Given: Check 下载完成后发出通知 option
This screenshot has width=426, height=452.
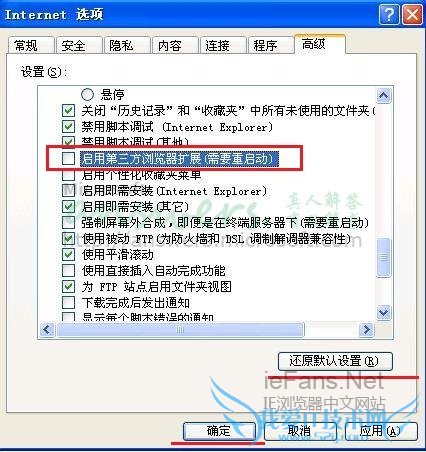Looking at the screenshot, I should coord(68,303).
